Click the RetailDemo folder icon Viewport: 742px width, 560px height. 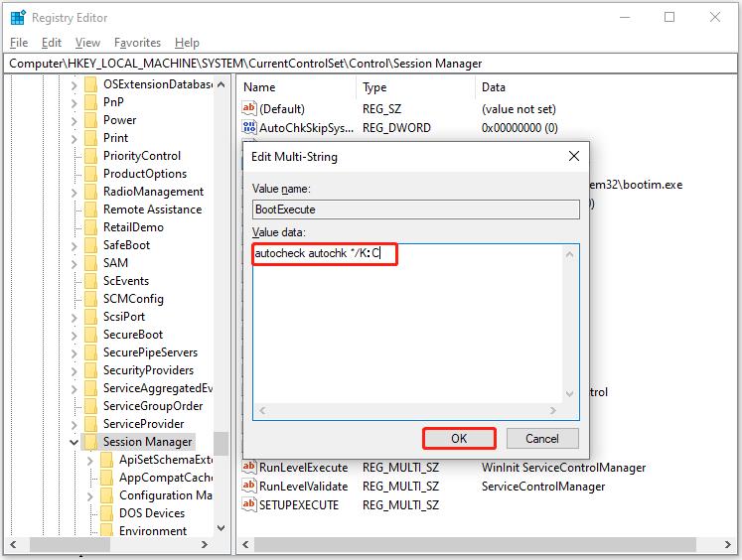[90, 227]
